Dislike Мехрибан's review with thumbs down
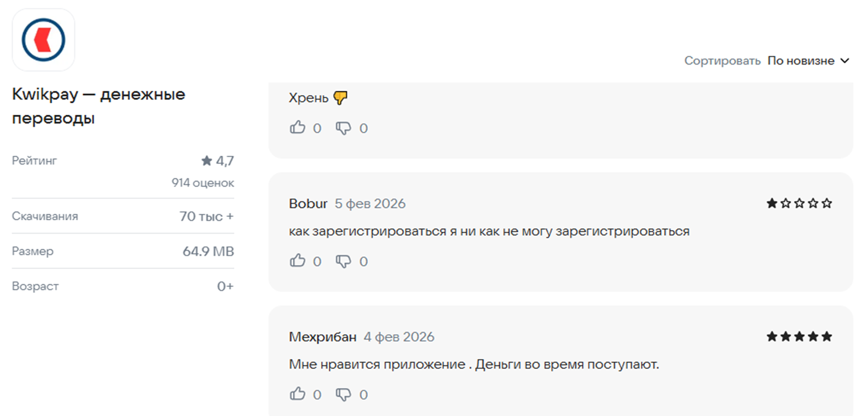Screen dimensions: 868x416 click(343, 395)
